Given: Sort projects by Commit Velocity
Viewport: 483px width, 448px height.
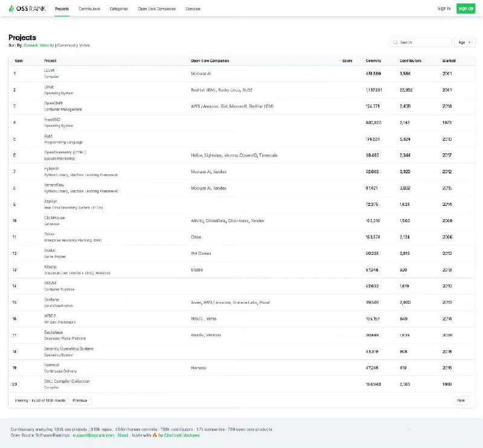Looking at the screenshot, I should (39, 45).
